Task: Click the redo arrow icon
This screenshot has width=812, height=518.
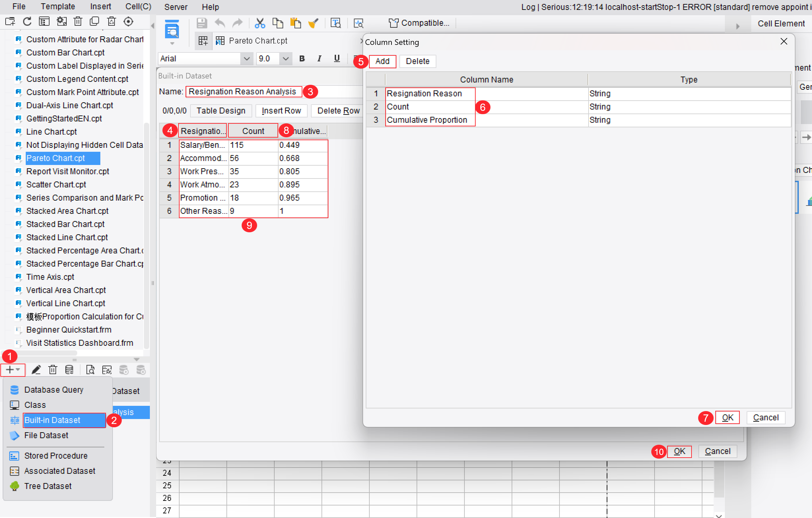Action: point(238,23)
